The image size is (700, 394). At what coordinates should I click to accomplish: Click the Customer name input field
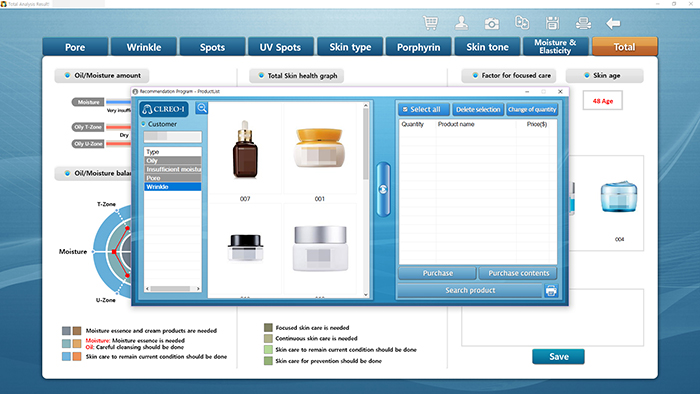pos(172,137)
